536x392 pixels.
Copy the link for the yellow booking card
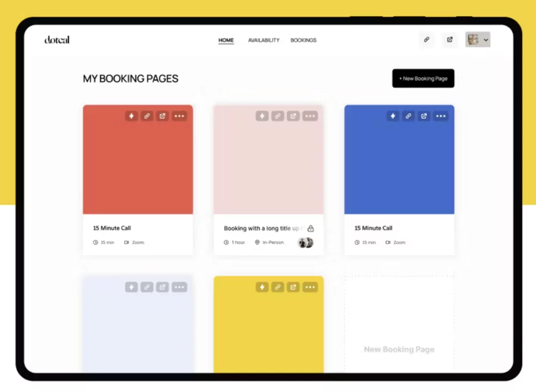pyautogui.click(x=278, y=287)
